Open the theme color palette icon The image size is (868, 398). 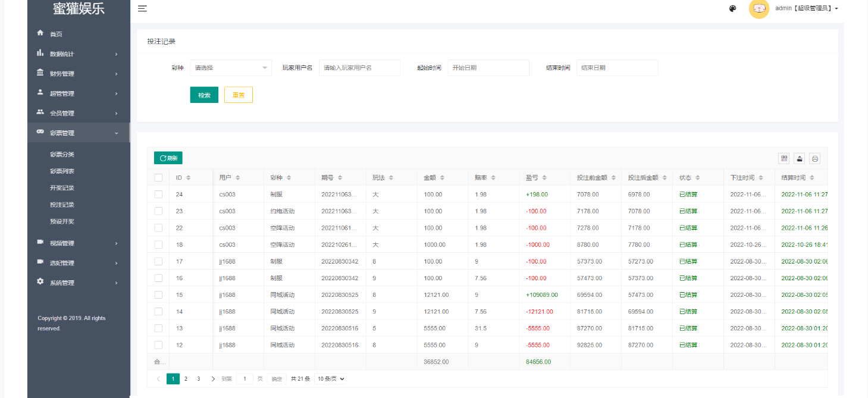[733, 9]
